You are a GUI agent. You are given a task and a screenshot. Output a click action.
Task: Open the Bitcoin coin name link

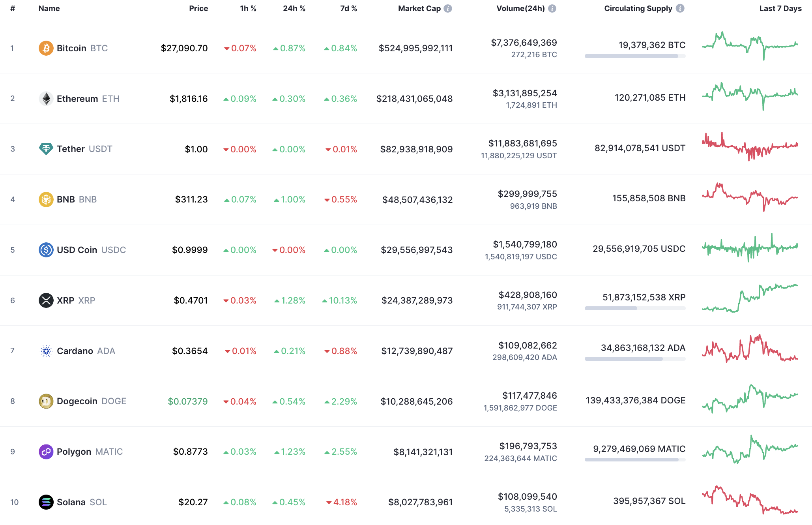point(71,48)
